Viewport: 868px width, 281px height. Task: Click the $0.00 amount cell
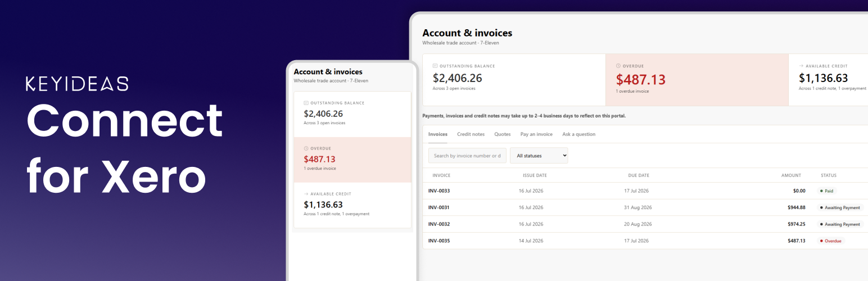[x=799, y=191]
